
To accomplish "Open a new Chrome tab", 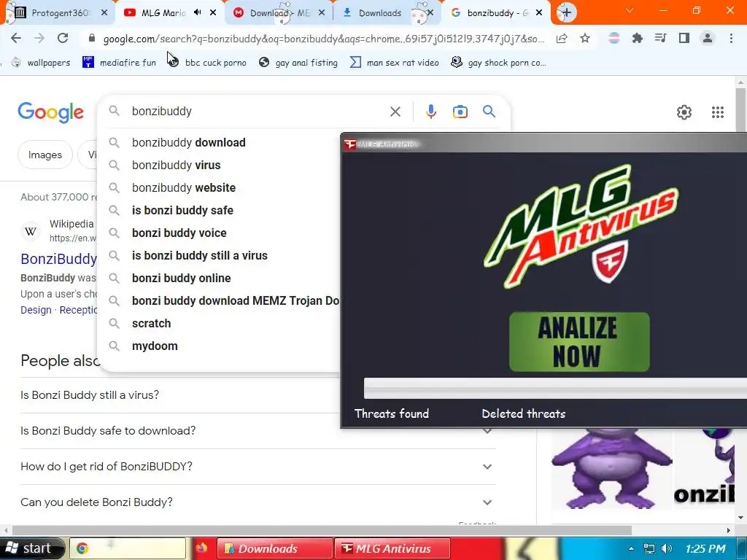I will click(566, 12).
